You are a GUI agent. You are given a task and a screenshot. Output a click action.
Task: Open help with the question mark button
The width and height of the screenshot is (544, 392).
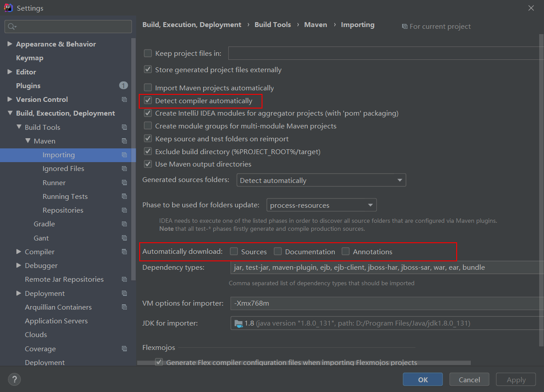click(x=14, y=379)
